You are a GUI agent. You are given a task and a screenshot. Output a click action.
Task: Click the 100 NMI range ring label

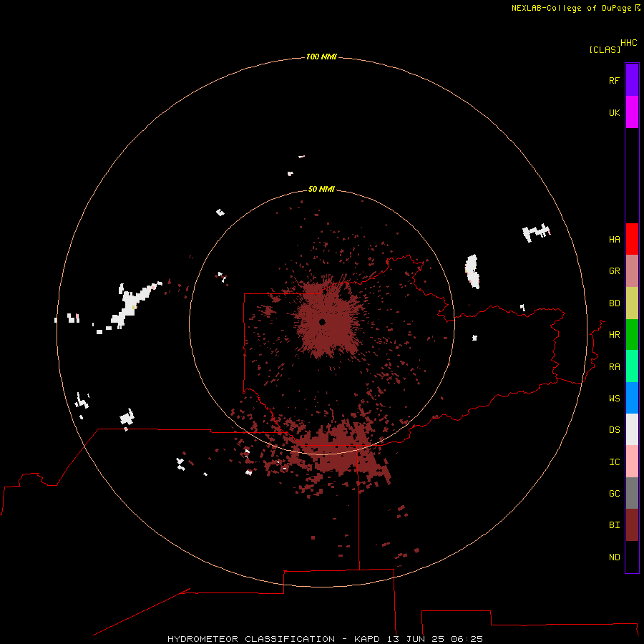pos(321,57)
